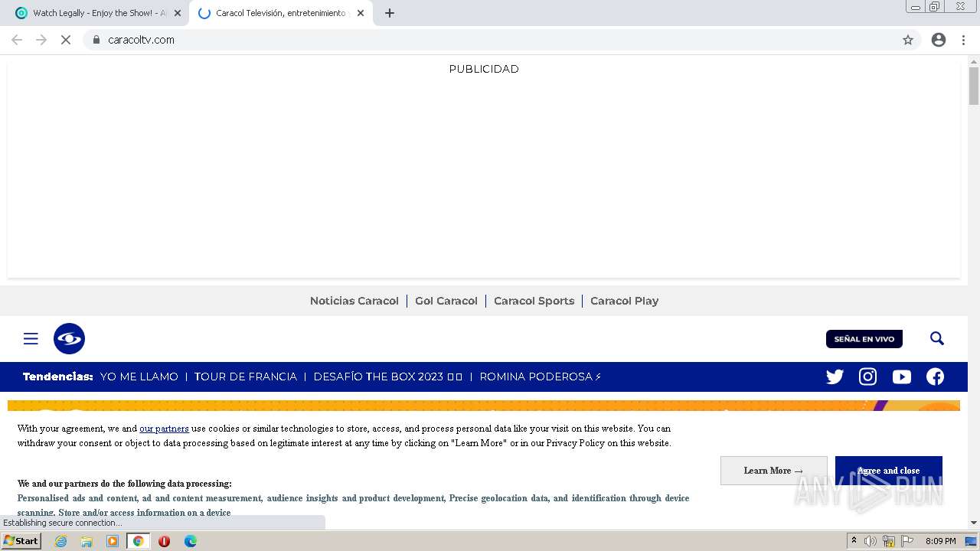Viewport: 980px width, 551px height.
Task: Open the TOUR DE FRANCIA trend
Action: point(245,377)
